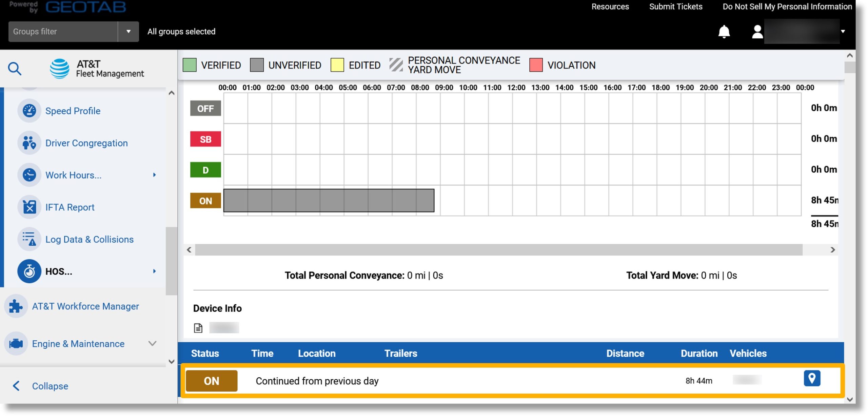868x416 pixels.
Task: Click the 8h 44m duration value
Action: coord(698,381)
